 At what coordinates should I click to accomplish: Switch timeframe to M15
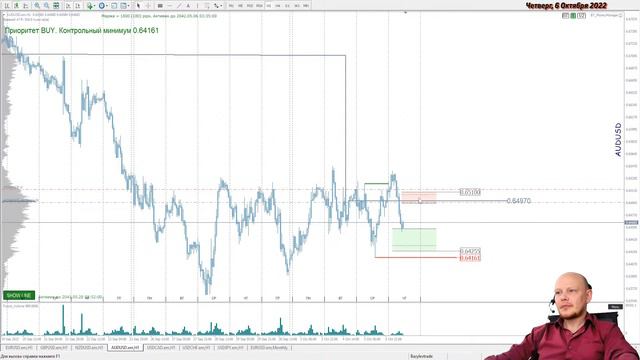(x=250, y=6)
